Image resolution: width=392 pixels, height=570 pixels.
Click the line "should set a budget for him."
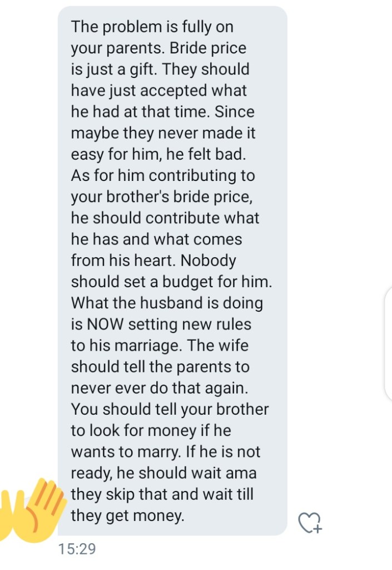pos(171,282)
